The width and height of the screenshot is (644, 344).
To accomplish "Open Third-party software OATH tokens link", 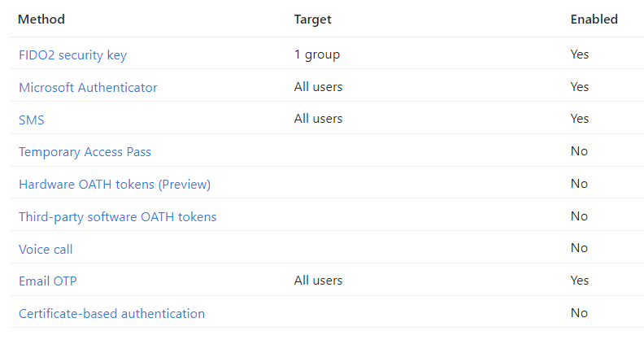I will click(117, 217).
